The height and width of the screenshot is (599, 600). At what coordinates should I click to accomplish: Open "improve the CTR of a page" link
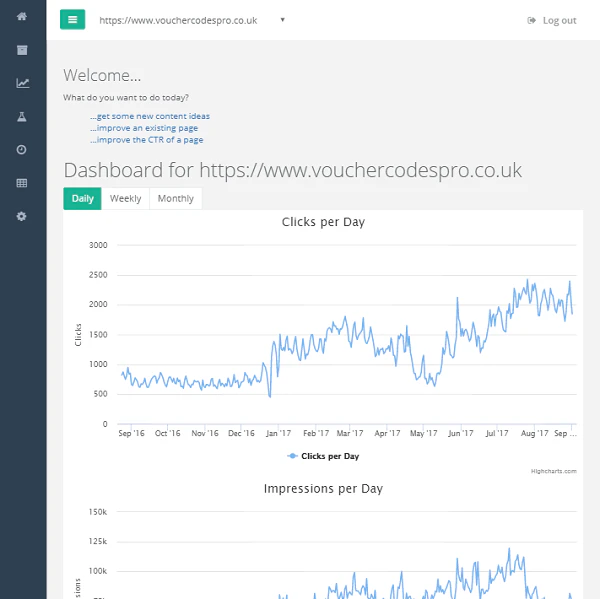tap(147, 140)
